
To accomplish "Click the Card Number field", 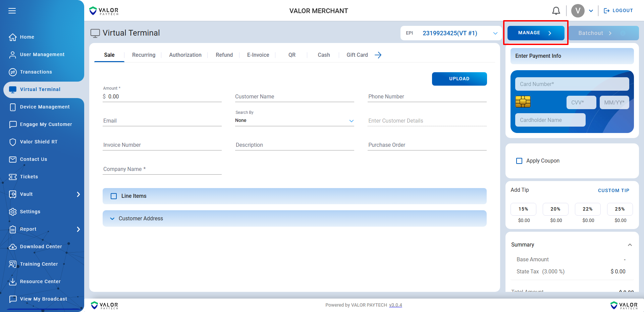I will point(572,84).
